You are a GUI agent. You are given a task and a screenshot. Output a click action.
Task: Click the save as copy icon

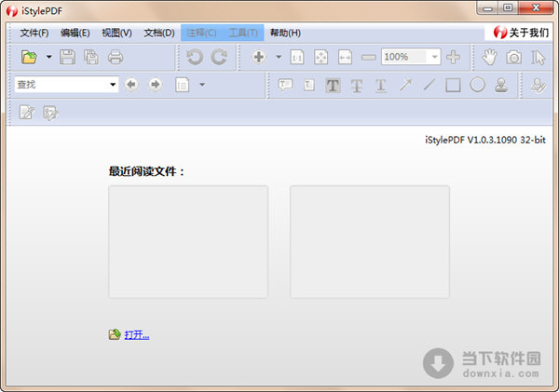(x=91, y=57)
